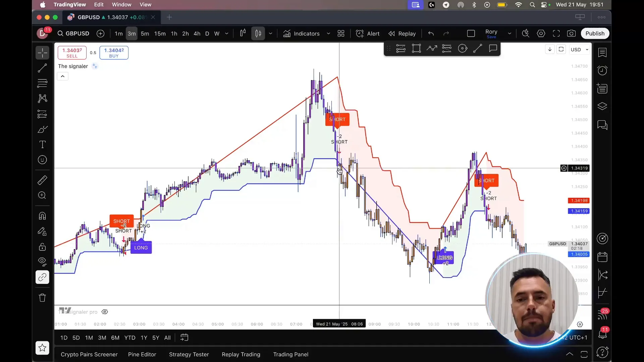The width and height of the screenshot is (644, 362).
Task: Open favorites star toolbar button
Action: (x=42, y=348)
